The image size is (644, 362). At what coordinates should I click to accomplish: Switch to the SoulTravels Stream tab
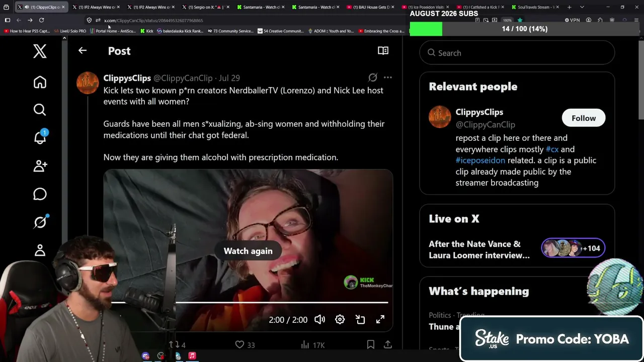[535, 7]
